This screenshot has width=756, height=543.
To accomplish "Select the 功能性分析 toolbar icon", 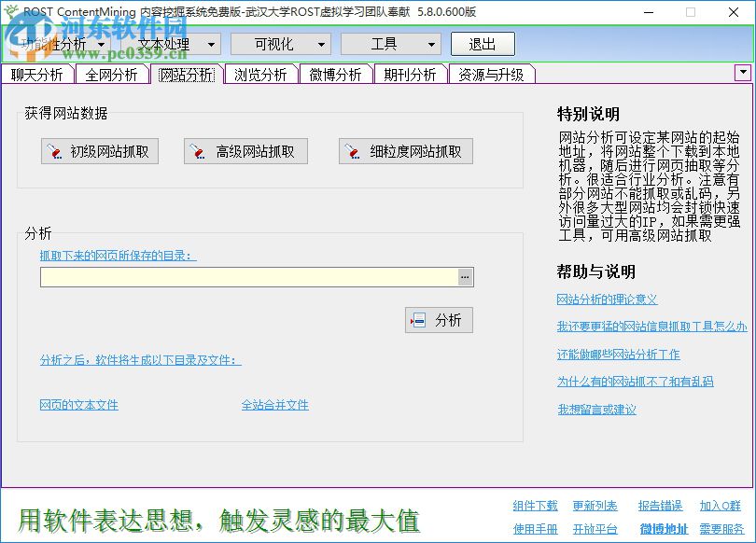I will pos(51,43).
